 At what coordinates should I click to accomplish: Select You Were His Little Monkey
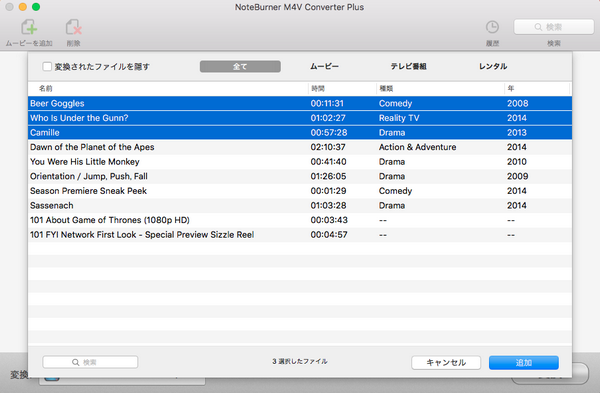point(300,161)
